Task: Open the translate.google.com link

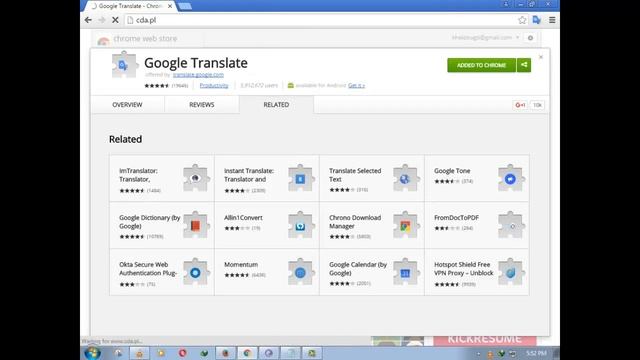Action: [198, 75]
